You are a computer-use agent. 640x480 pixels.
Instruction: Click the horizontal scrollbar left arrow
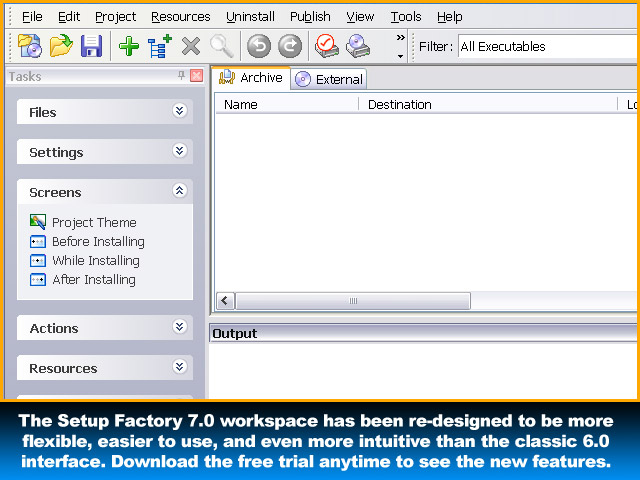point(225,301)
